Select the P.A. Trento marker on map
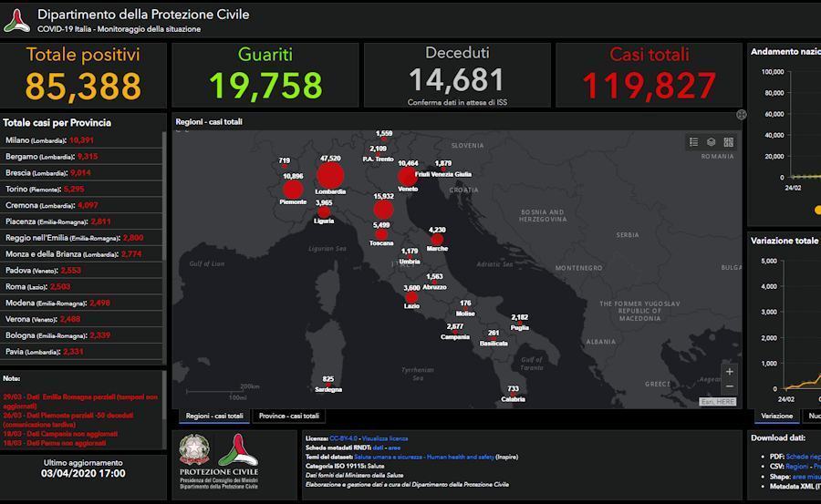 [378, 154]
